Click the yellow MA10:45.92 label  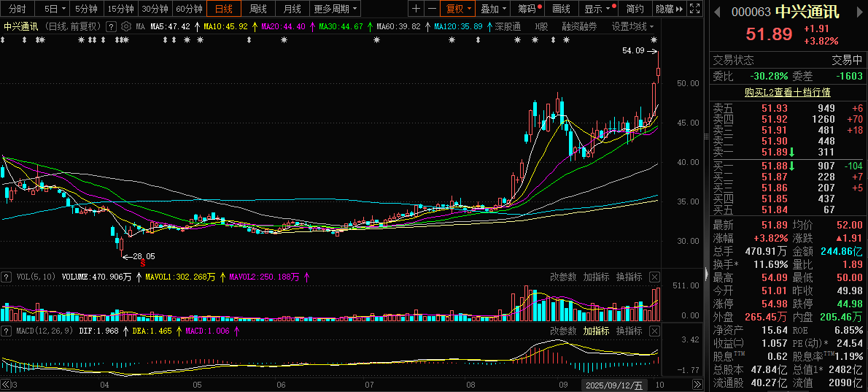click(x=226, y=26)
